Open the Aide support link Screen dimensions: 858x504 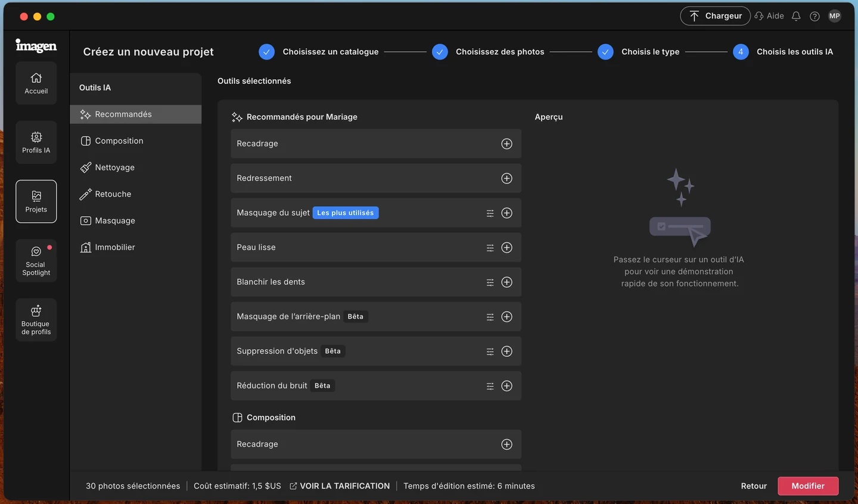point(769,16)
